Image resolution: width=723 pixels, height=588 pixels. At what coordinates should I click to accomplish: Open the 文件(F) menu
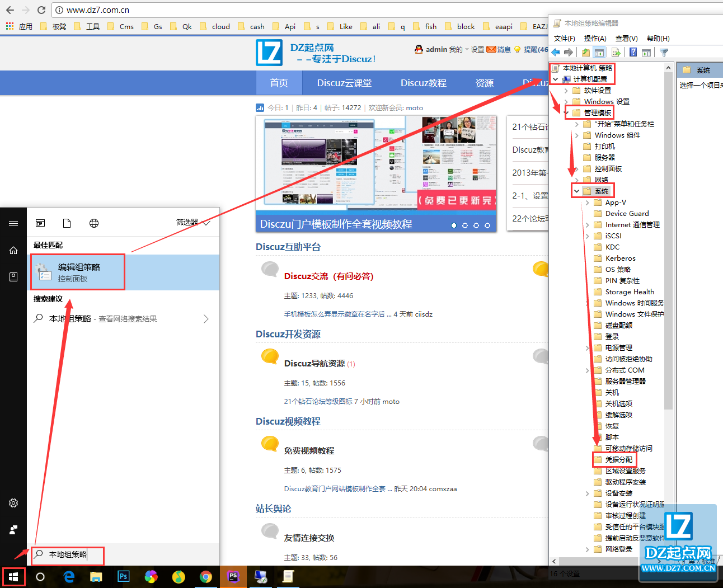564,38
